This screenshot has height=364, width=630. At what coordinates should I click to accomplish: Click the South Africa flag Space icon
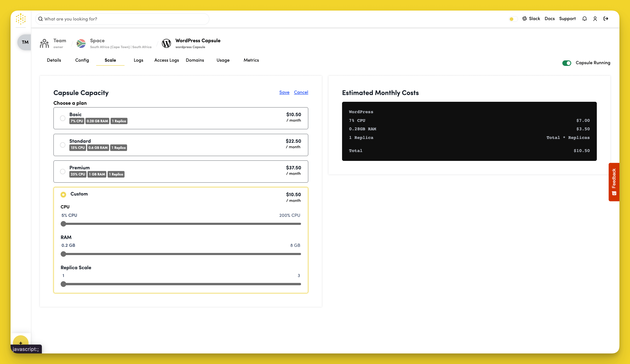click(x=81, y=43)
